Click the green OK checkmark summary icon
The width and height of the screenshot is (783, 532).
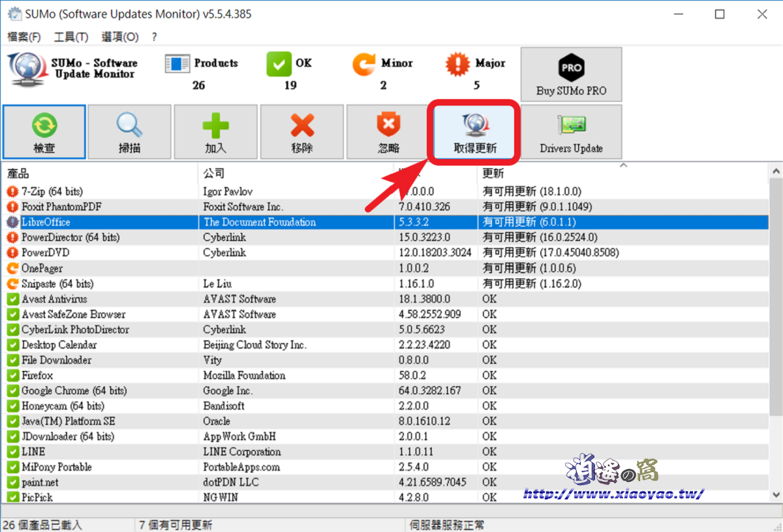pyautogui.click(x=279, y=64)
